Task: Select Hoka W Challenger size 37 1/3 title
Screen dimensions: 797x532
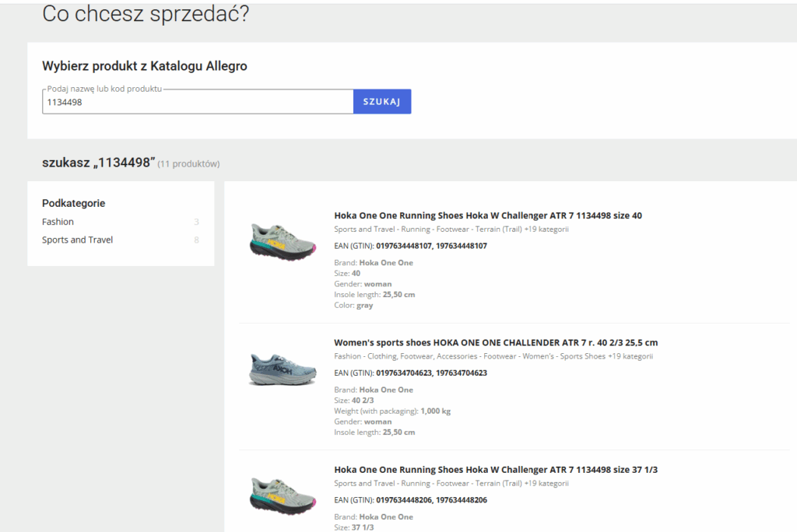Action: point(496,470)
